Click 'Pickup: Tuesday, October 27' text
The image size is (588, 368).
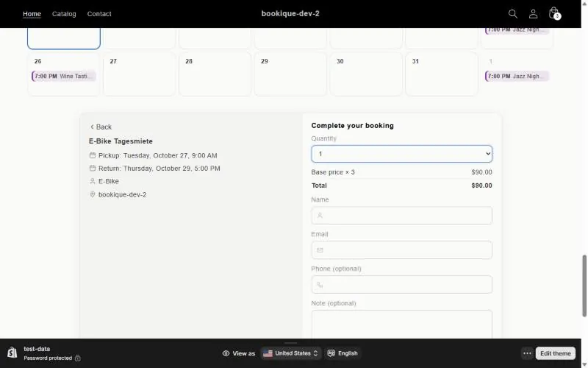click(x=158, y=155)
